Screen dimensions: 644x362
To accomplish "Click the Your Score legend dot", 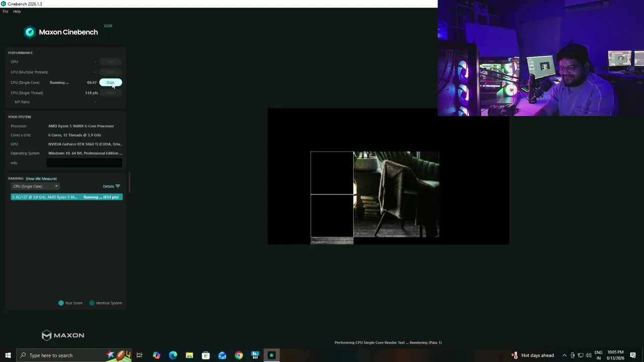I will coord(61,303).
